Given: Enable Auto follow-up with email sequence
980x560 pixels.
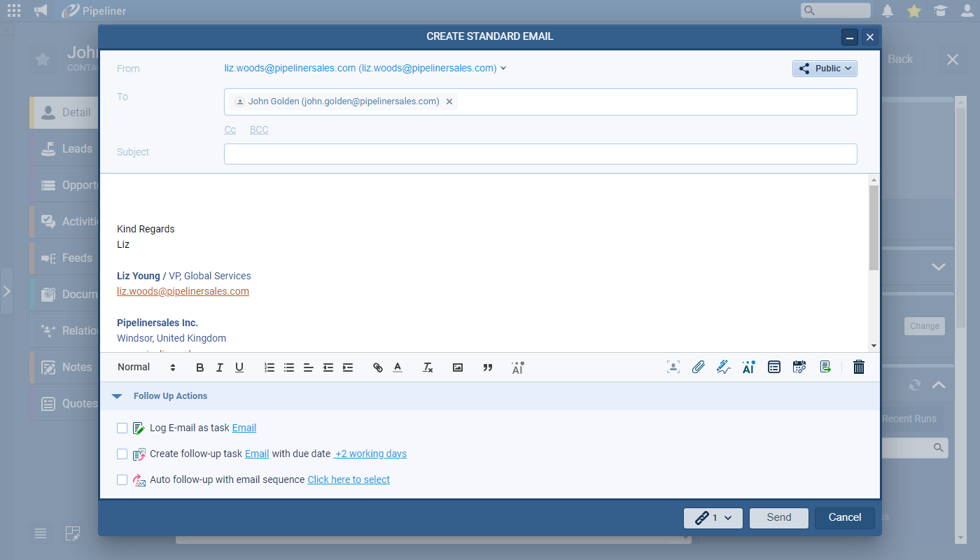Looking at the screenshot, I should pos(122,479).
